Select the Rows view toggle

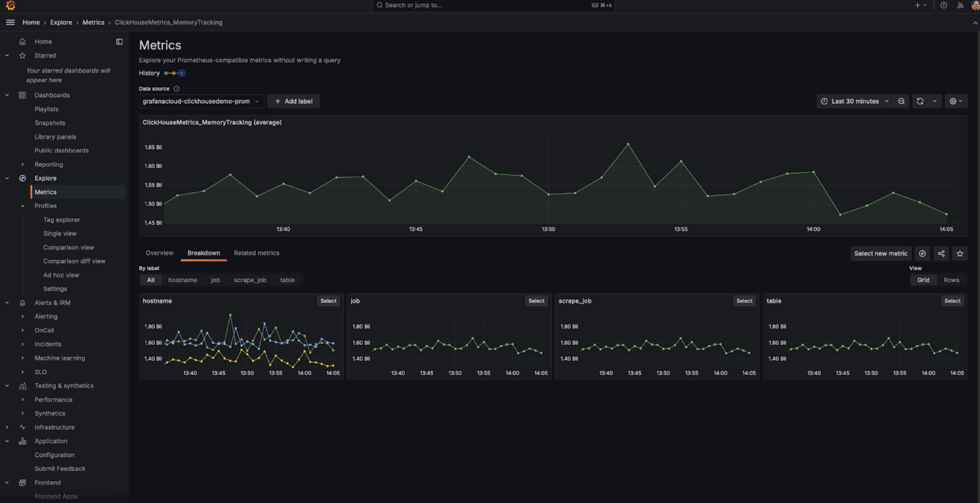952,280
